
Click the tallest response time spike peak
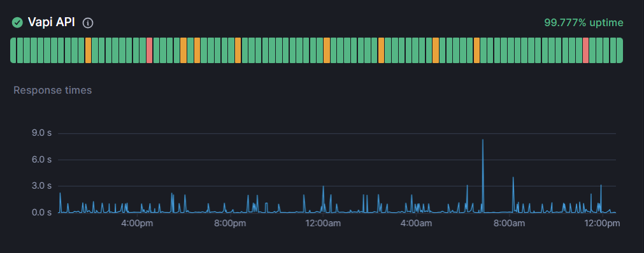coord(483,140)
